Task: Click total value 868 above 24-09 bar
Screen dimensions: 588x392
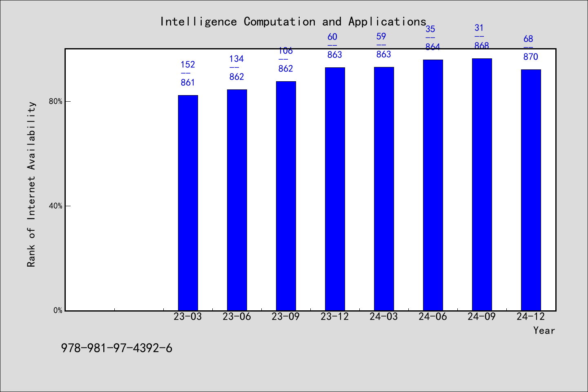Action: coord(482,46)
